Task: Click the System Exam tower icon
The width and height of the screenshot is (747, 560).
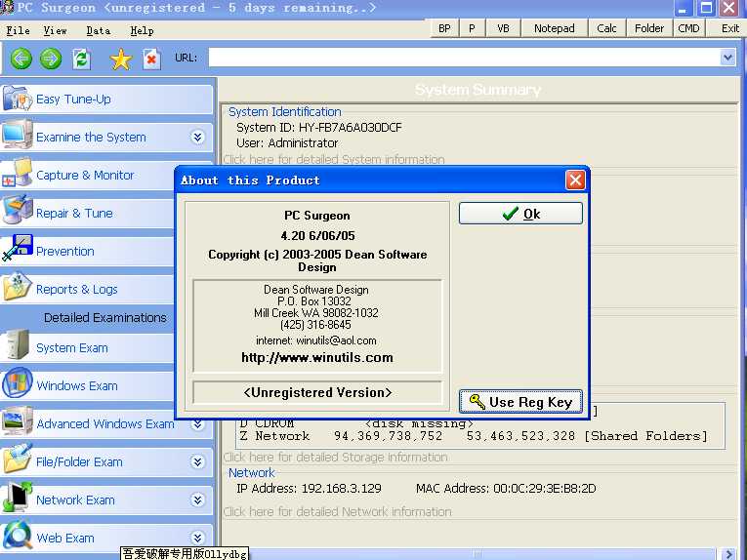Action: (x=18, y=344)
